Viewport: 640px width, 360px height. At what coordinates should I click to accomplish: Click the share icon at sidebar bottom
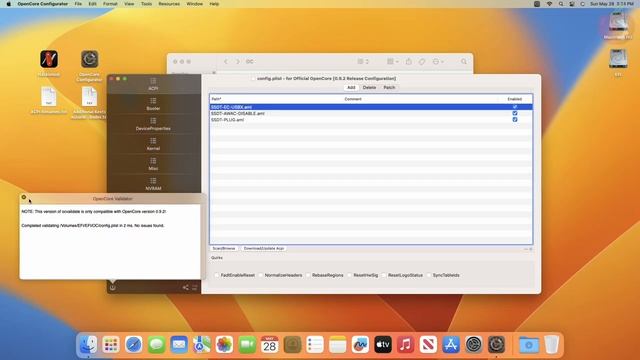point(185,288)
